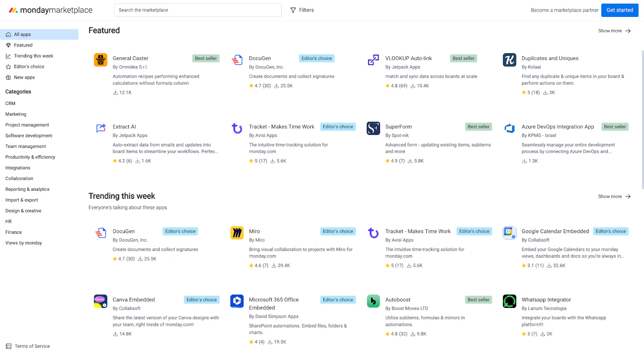The width and height of the screenshot is (644, 363).
Task: Open the Extract AI app icon
Action: (101, 128)
